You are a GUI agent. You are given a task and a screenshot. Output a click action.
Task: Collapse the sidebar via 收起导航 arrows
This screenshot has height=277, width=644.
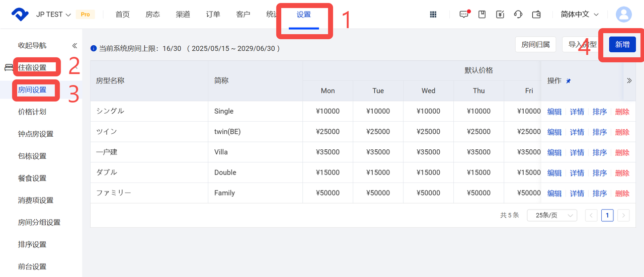click(x=74, y=45)
